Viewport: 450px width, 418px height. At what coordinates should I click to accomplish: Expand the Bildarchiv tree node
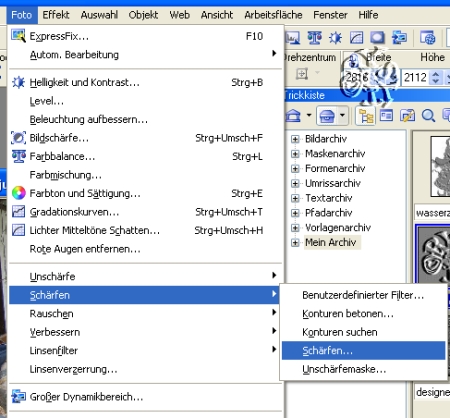[x=295, y=139]
